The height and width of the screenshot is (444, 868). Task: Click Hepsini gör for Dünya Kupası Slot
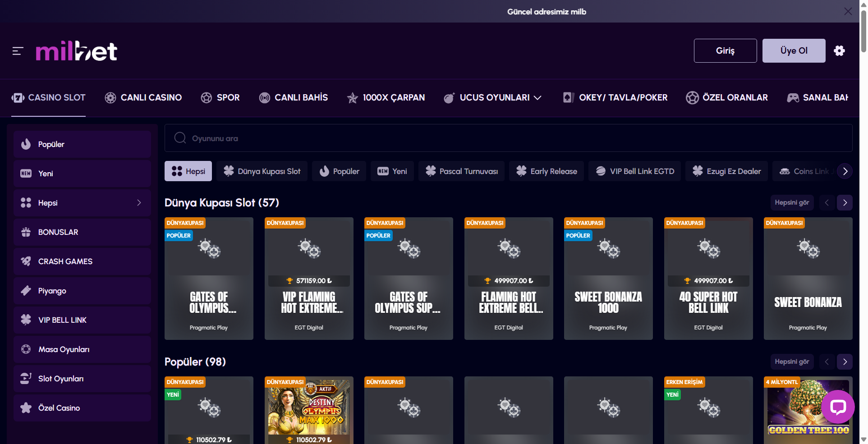(792, 203)
